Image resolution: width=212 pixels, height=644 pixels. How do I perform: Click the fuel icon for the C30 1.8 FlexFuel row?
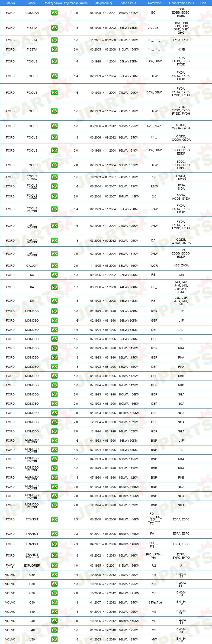click(54, 602)
